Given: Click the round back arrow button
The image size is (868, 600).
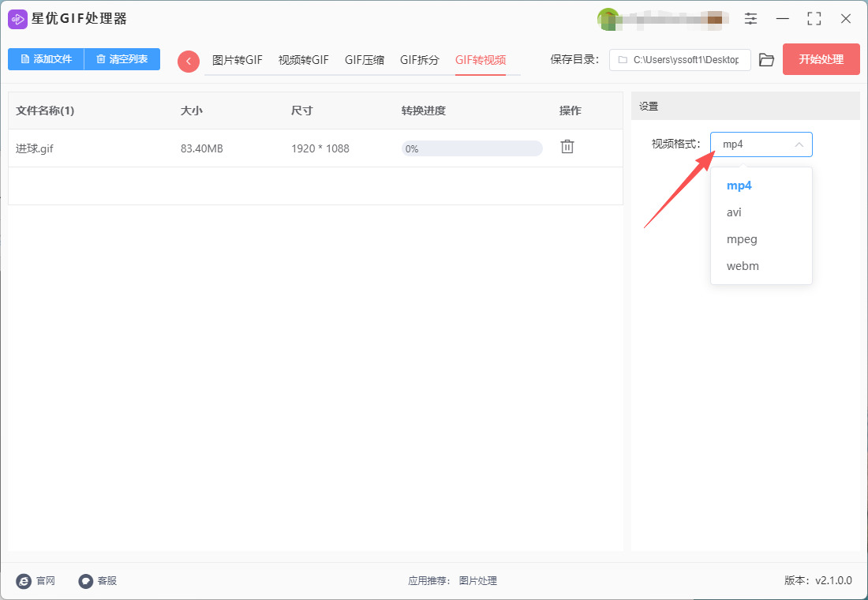Looking at the screenshot, I should [x=189, y=61].
